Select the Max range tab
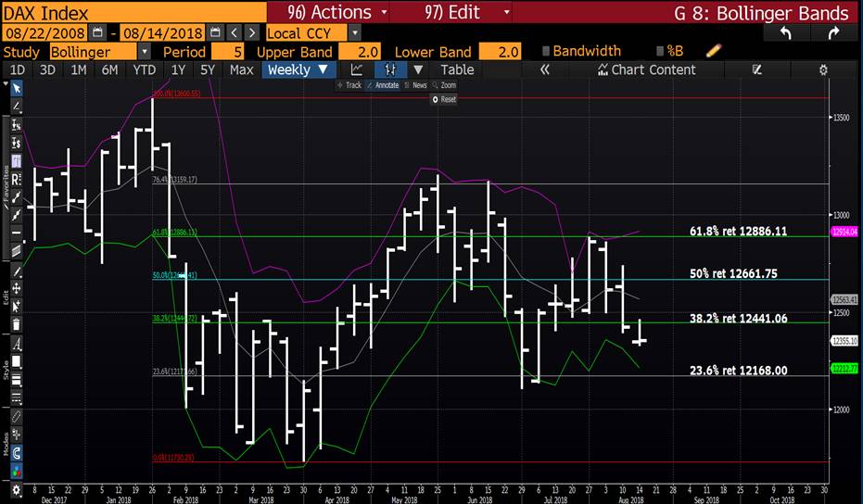Screen dimensions: 863x504 (242, 69)
